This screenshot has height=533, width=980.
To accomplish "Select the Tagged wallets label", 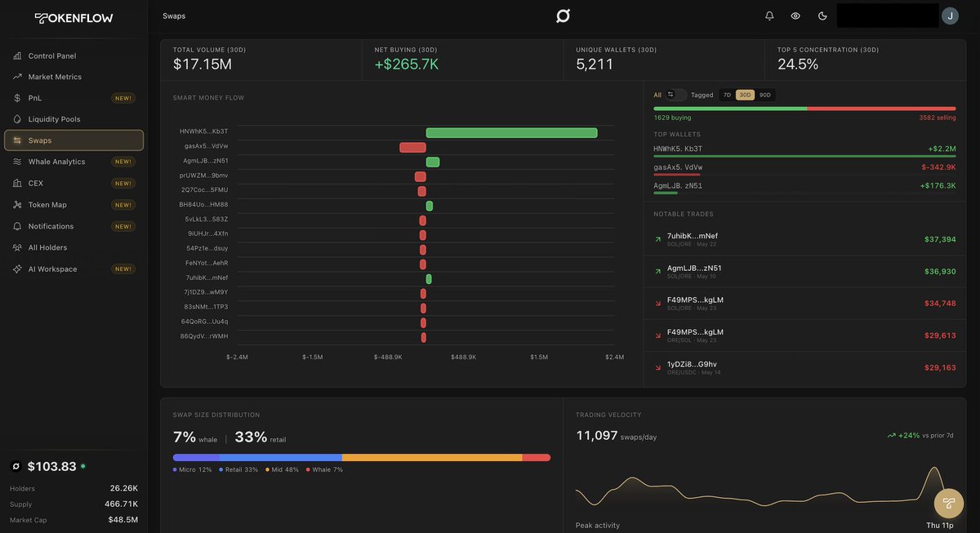I will [x=702, y=95].
